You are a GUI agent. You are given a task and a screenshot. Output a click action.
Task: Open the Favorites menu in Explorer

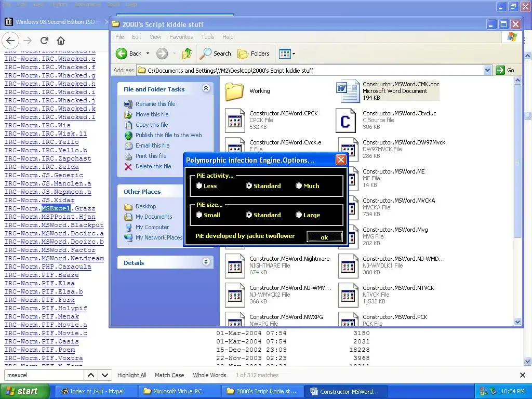pos(181,37)
